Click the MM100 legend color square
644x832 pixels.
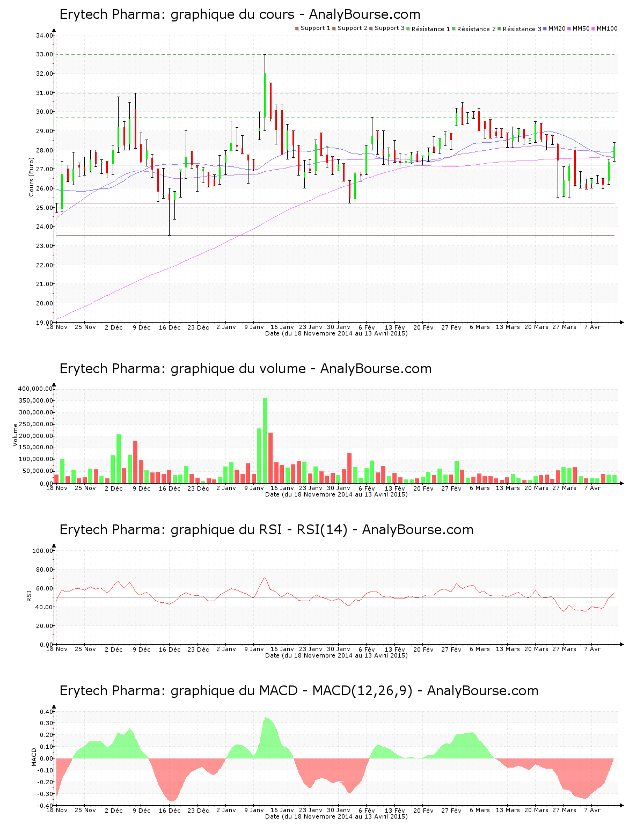point(593,28)
